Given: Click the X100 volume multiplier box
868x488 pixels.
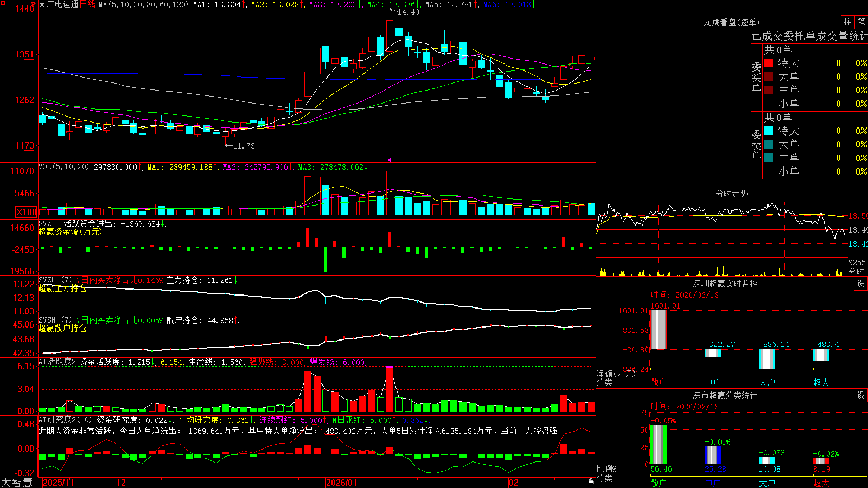Looking at the screenshot, I should (x=27, y=212).
